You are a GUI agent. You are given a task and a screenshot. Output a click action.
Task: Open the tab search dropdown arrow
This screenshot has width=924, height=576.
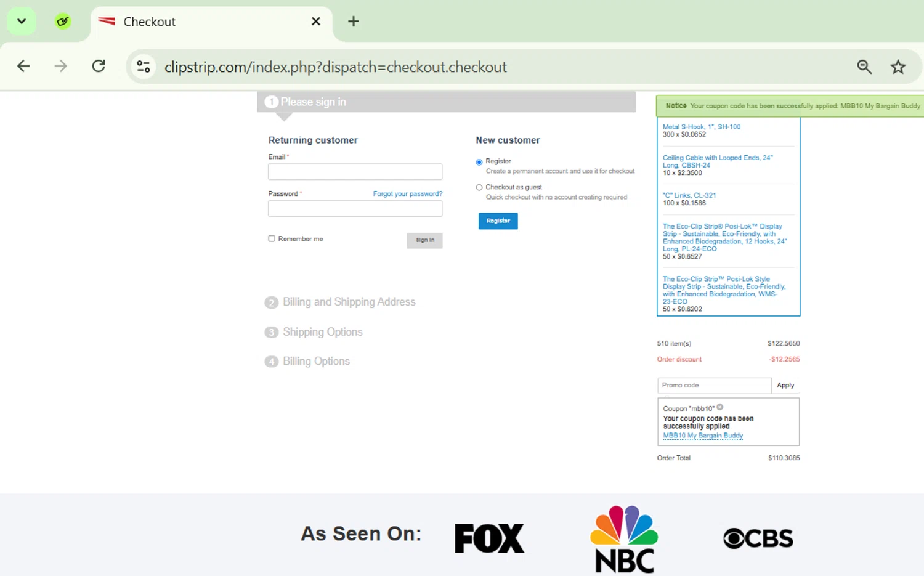click(22, 22)
